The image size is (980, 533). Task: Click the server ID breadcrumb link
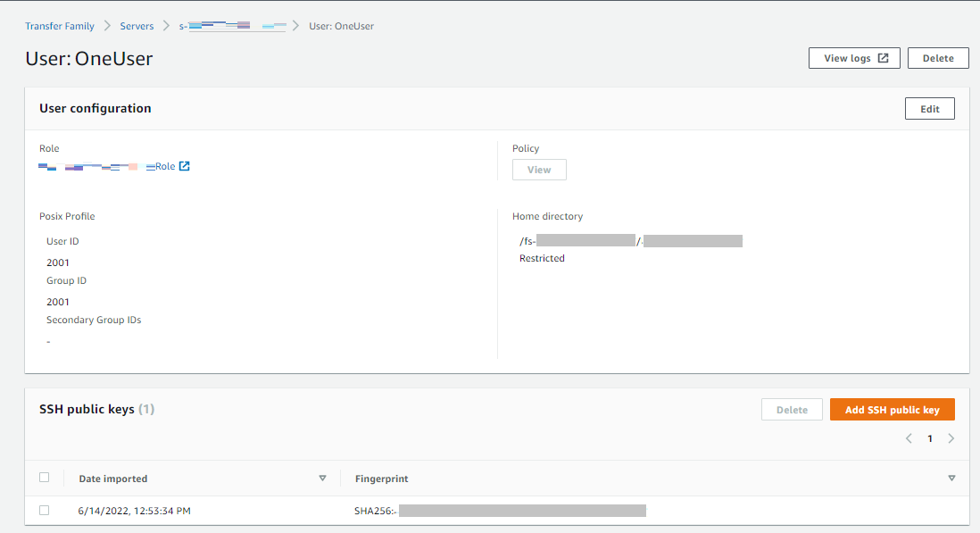click(230, 26)
